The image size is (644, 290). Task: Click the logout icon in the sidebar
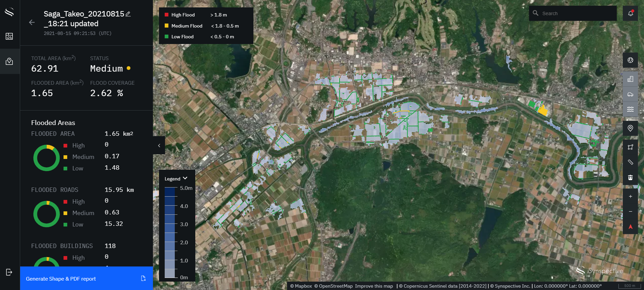tap(9, 272)
